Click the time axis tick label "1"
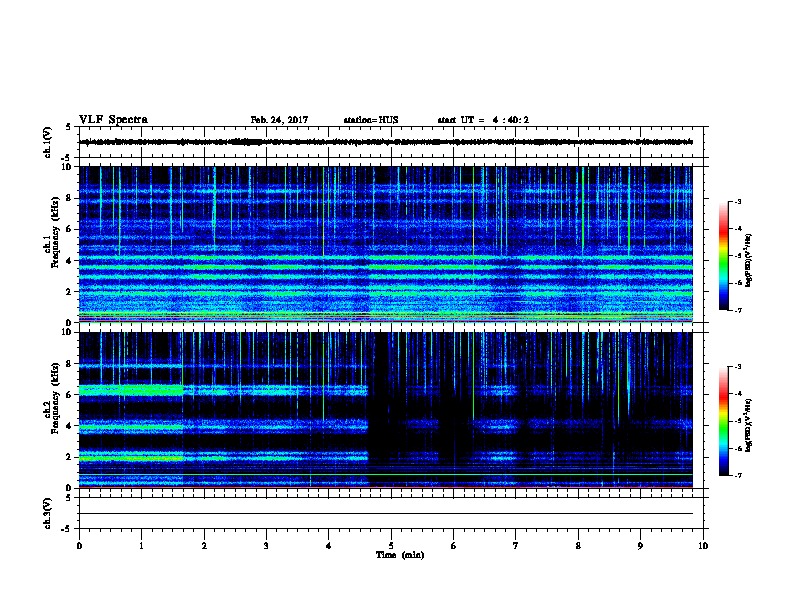The image size is (792, 612). 141,546
